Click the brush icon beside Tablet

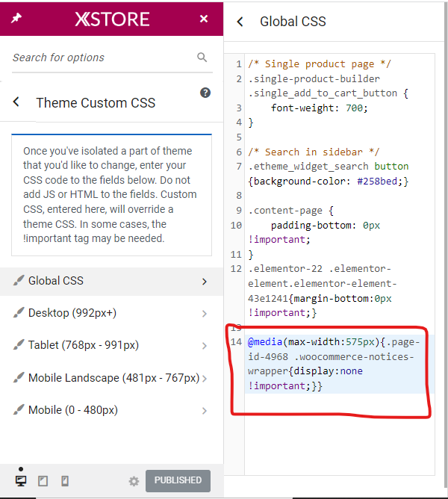(19, 345)
